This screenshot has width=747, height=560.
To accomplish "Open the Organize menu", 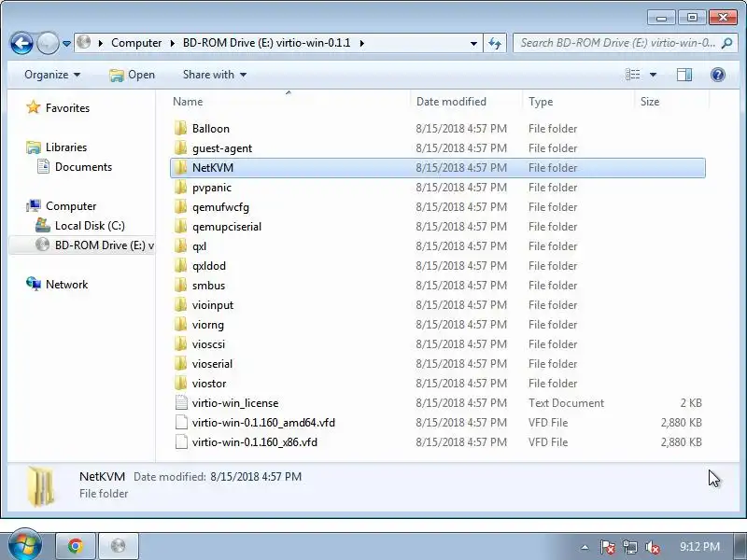I will tap(52, 75).
